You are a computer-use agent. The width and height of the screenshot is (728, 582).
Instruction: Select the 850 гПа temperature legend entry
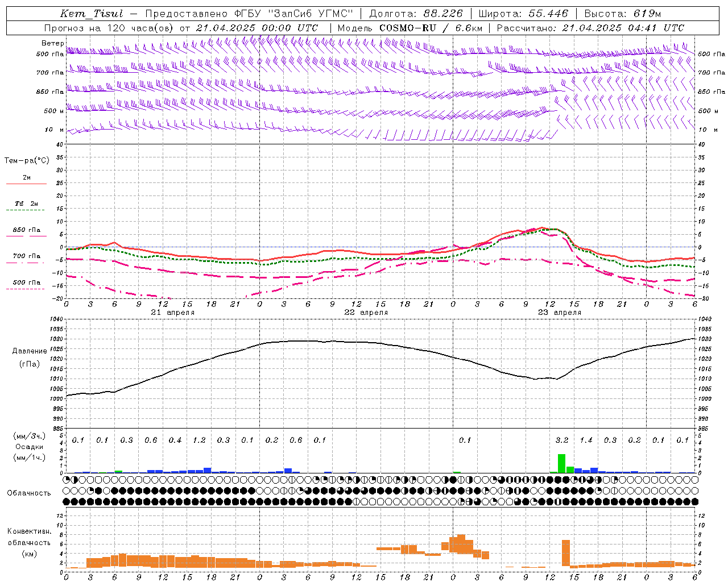26,232
